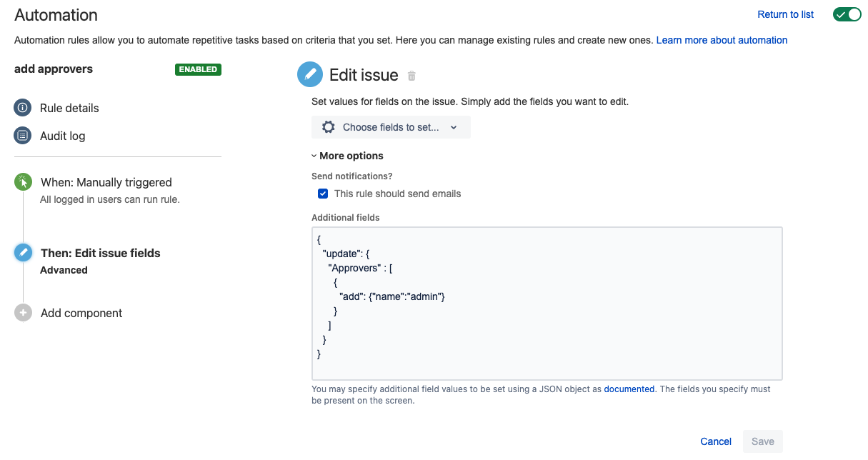Toggle the rule enabled switch off

[x=847, y=14]
